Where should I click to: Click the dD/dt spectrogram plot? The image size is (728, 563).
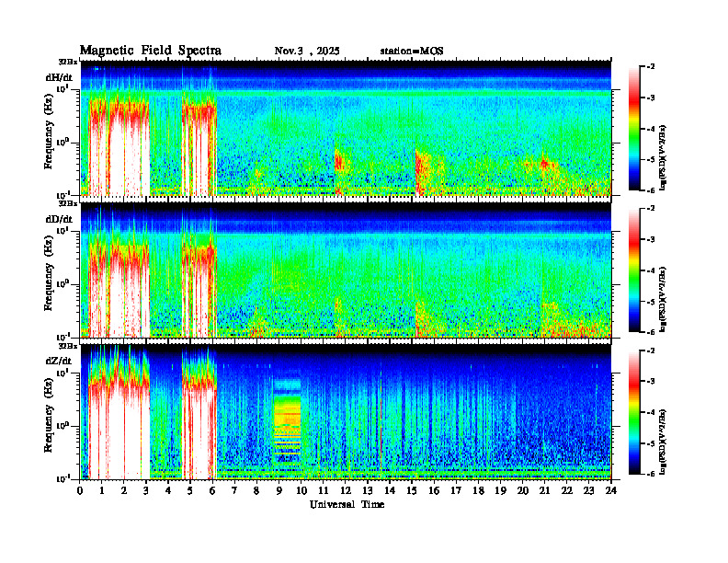click(346, 270)
